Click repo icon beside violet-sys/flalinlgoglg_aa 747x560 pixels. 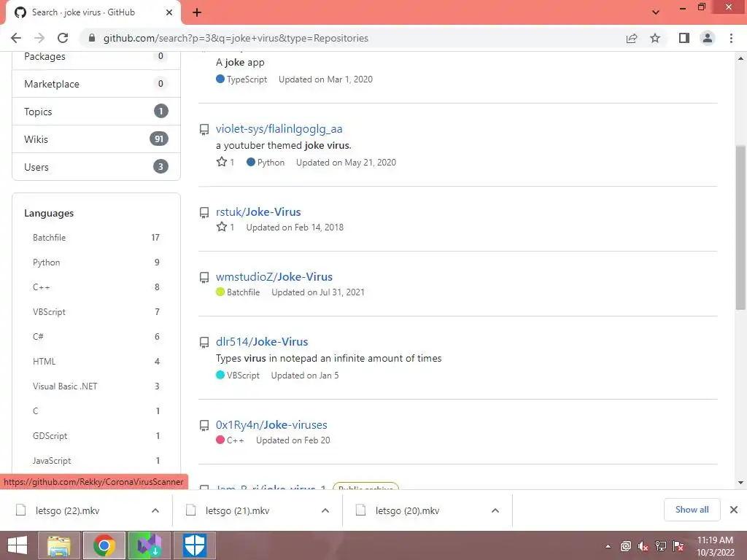[204, 129]
